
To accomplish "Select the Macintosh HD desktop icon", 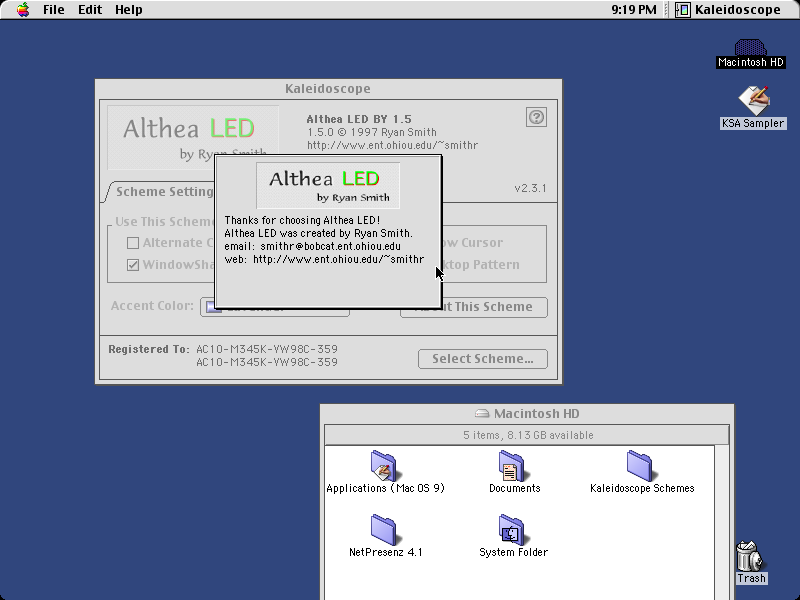I will pos(751,54).
